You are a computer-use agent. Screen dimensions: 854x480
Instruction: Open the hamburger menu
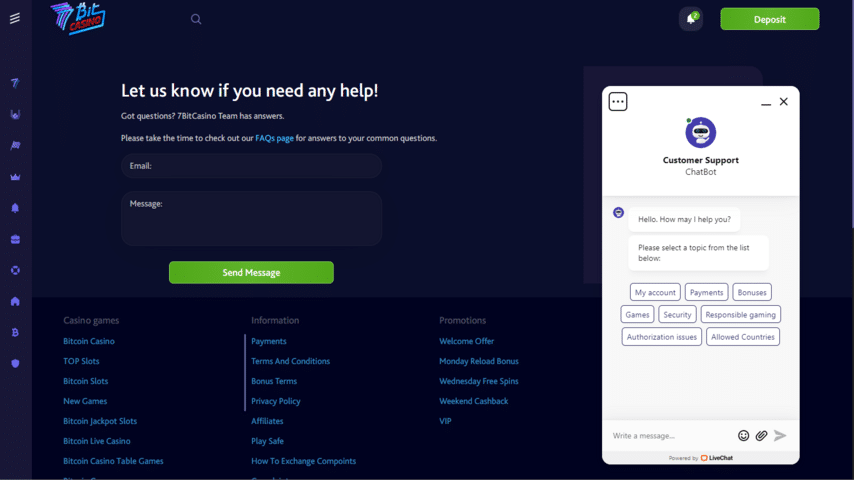pyautogui.click(x=15, y=19)
